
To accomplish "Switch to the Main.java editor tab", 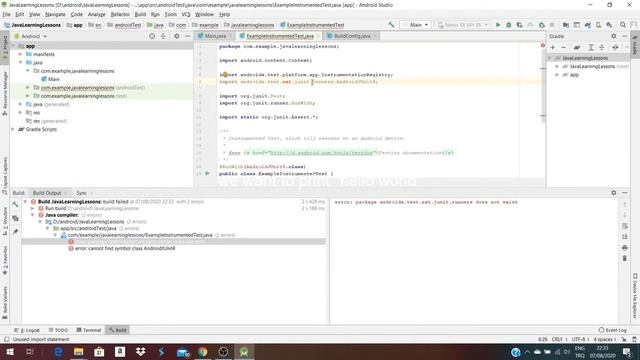I will tap(215, 36).
